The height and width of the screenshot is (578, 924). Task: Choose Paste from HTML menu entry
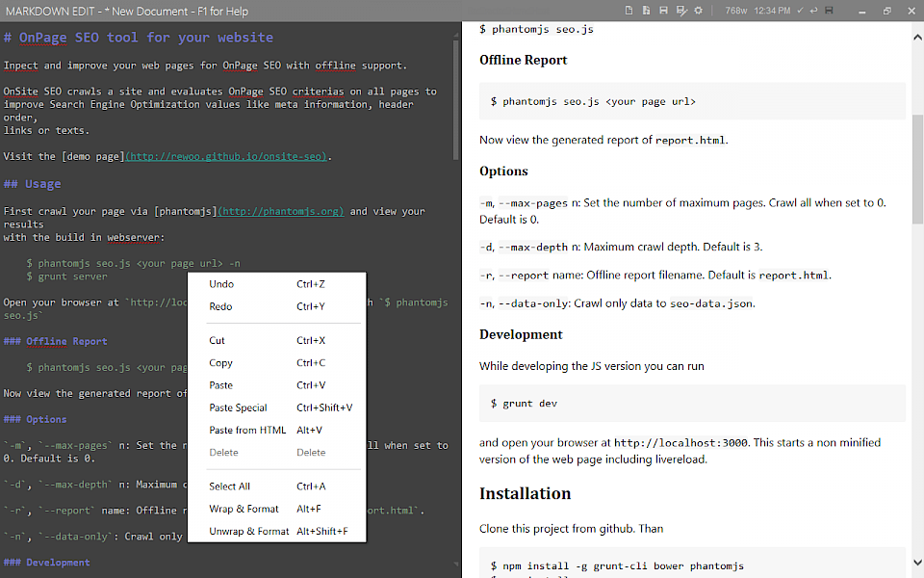tap(276, 430)
